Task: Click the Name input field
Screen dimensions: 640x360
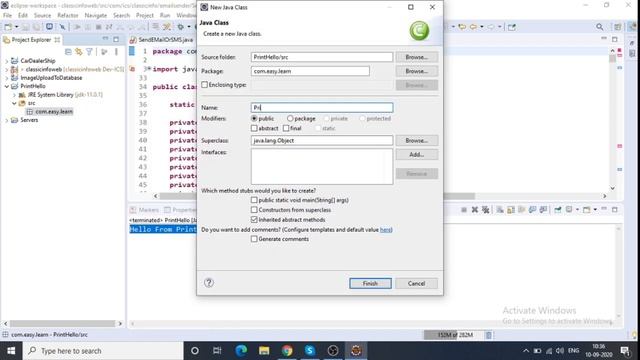Action: (322, 107)
